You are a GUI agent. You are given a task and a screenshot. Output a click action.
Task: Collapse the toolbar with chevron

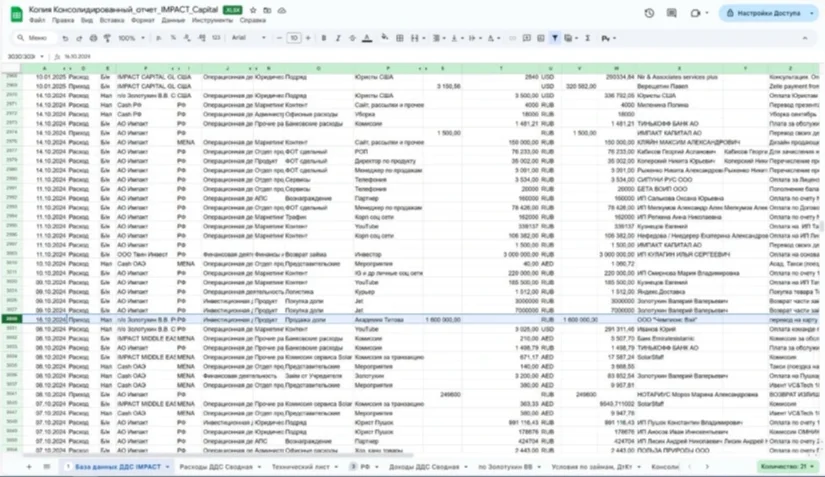click(x=804, y=38)
